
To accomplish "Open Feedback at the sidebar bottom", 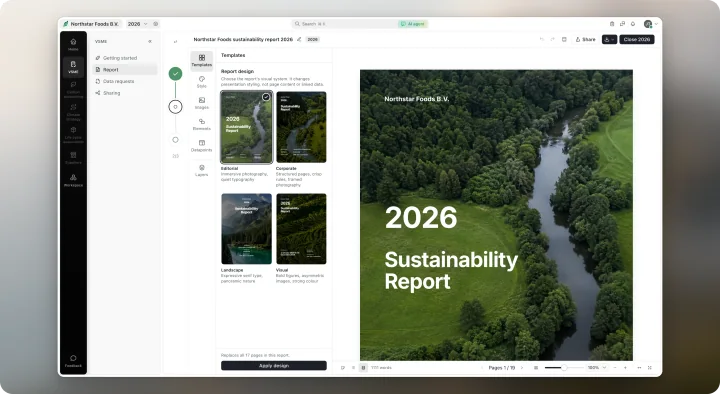I will [x=73, y=361].
